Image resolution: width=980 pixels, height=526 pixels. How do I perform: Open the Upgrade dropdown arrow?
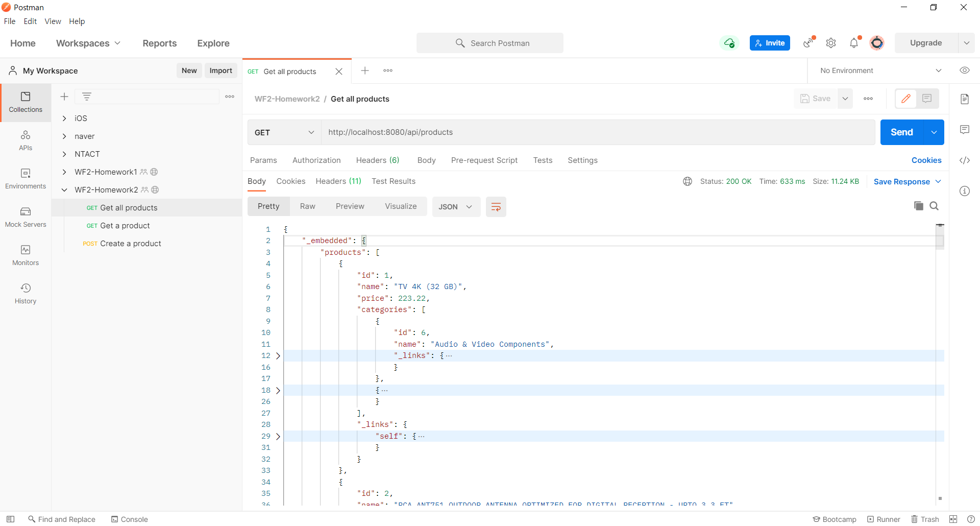tap(966, 43)
